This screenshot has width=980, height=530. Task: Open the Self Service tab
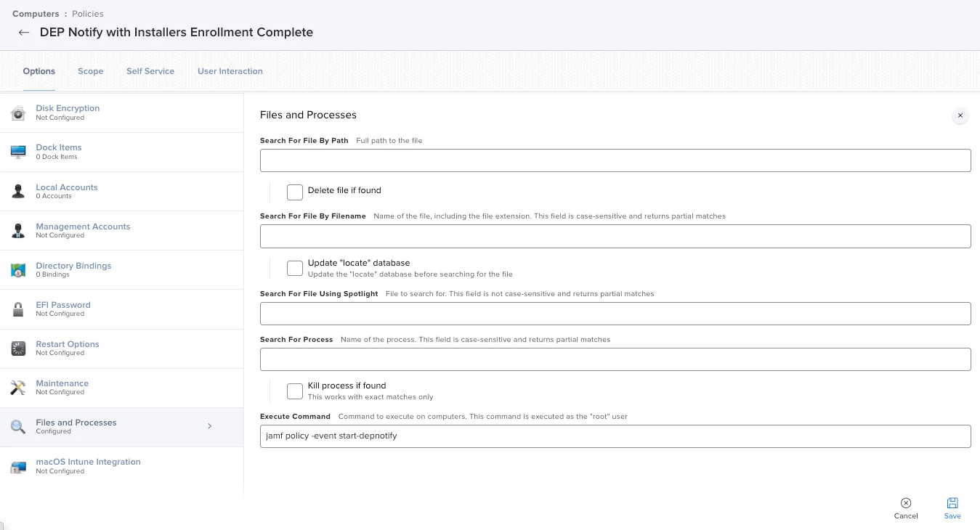150,71
